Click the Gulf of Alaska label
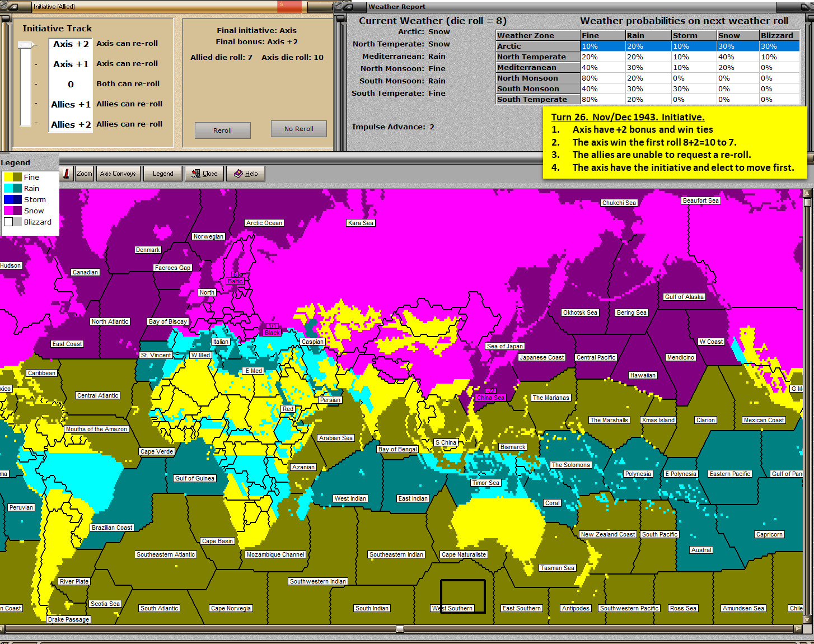 click(684, 297)
